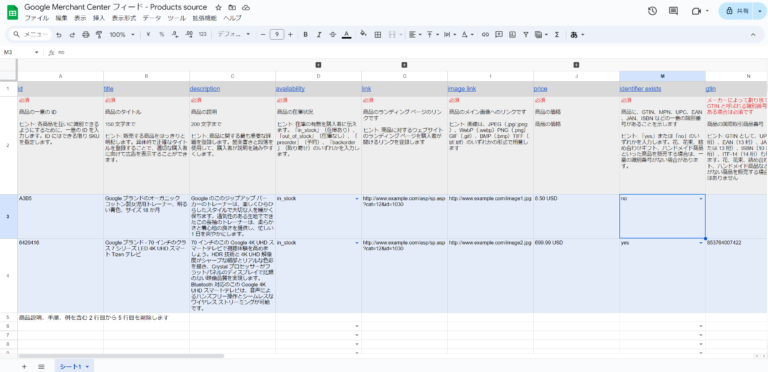Click the M3 name box

pos(22,52)
